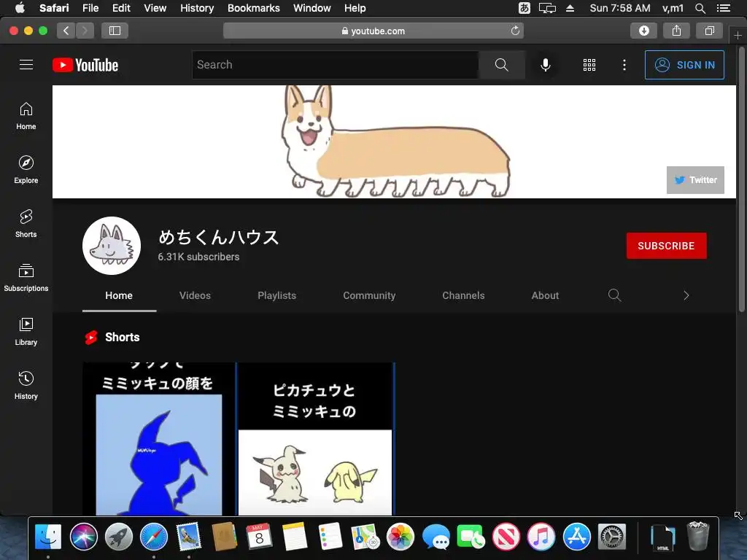Image resolution: width=747 pixels, height=560 pixels.
Task: Open the View menu
Action: pyautogui.click(x=155, y=8)
